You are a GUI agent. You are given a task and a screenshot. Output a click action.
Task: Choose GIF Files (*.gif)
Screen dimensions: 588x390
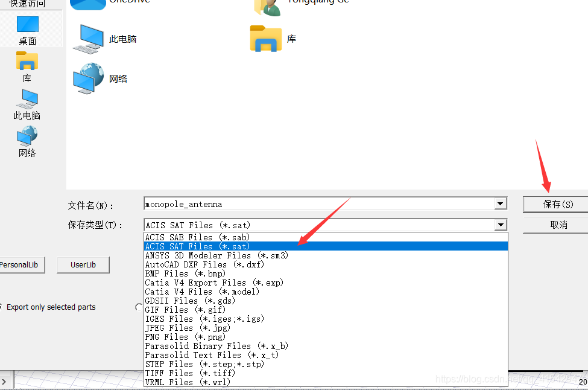tap(326, 310)
